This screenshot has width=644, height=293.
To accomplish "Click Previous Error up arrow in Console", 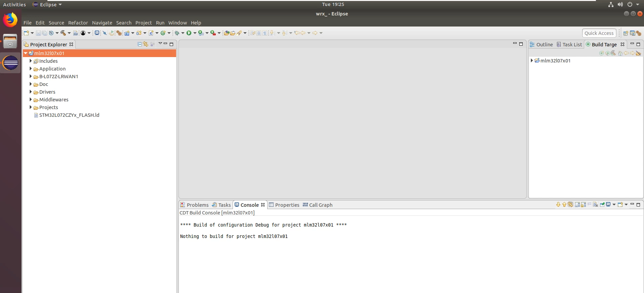I will pos(564,205).
